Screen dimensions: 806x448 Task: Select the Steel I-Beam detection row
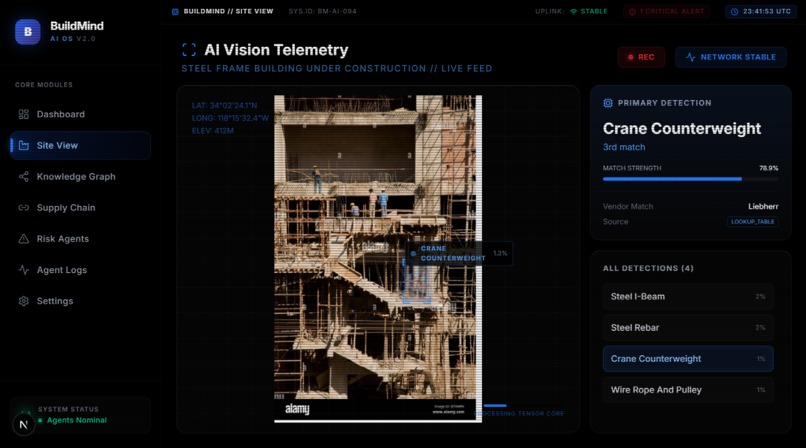(688, 296)
